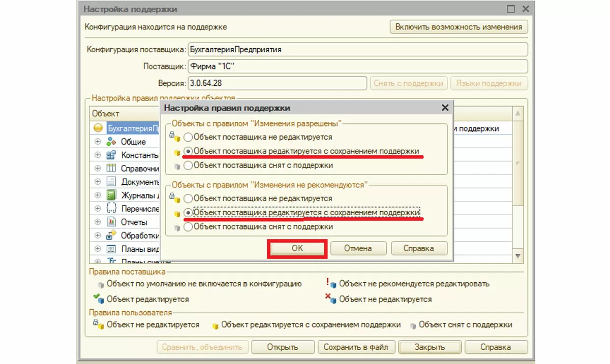Select 'редактируется с сохранением поддержки' under Изменения разрешены
The height and width of the screenshot is (364, 610).
click(189, 151)
